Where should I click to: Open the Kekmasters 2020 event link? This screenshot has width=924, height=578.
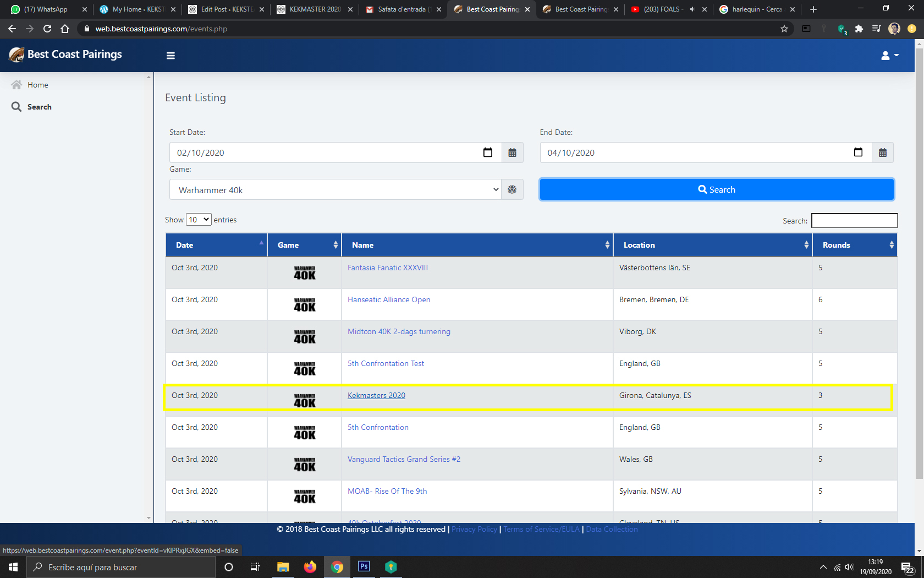[x=376, y=395]
